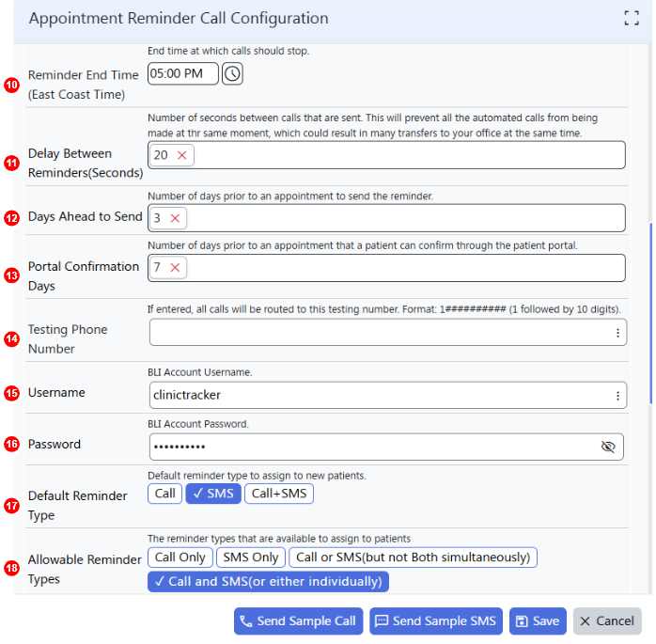Choose SMS Only allowable reminder type
The width and height of the screenshot is (656, 644).
pyautogui.click(x=251, y=558)
